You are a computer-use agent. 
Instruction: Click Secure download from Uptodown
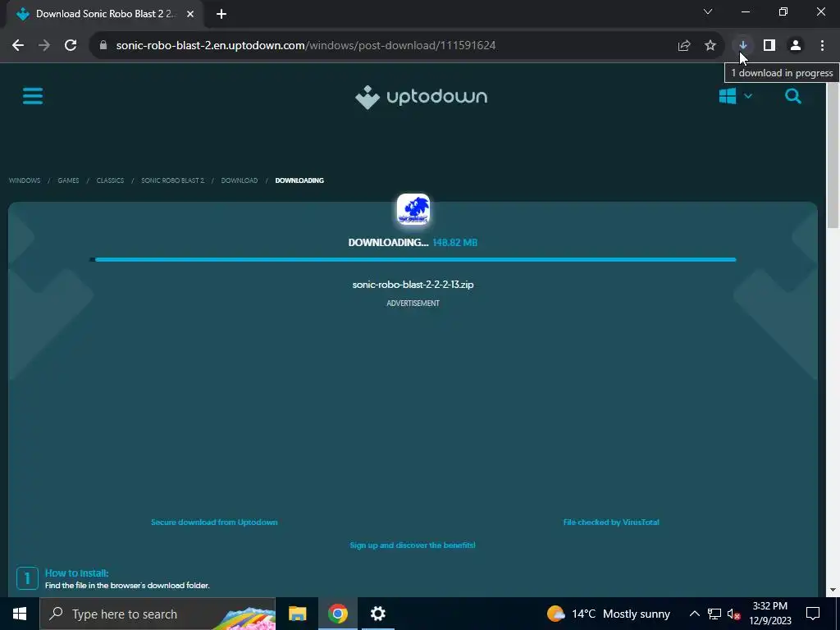tap(214, 523)
